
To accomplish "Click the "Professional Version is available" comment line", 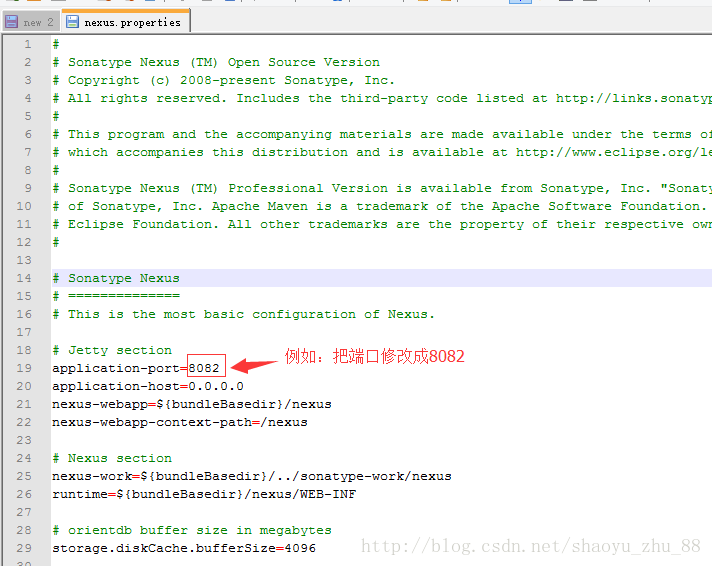I will (382, 189).
